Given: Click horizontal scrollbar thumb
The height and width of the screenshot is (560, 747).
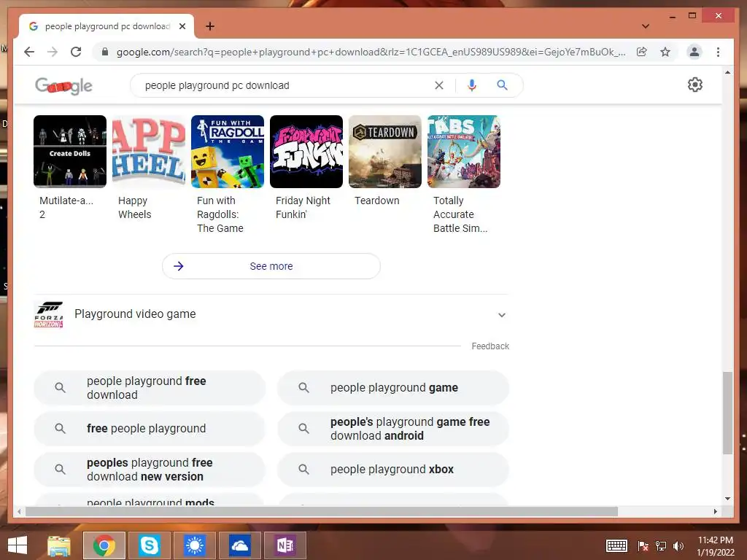Looking at the screenshot, I should point(322,511).
